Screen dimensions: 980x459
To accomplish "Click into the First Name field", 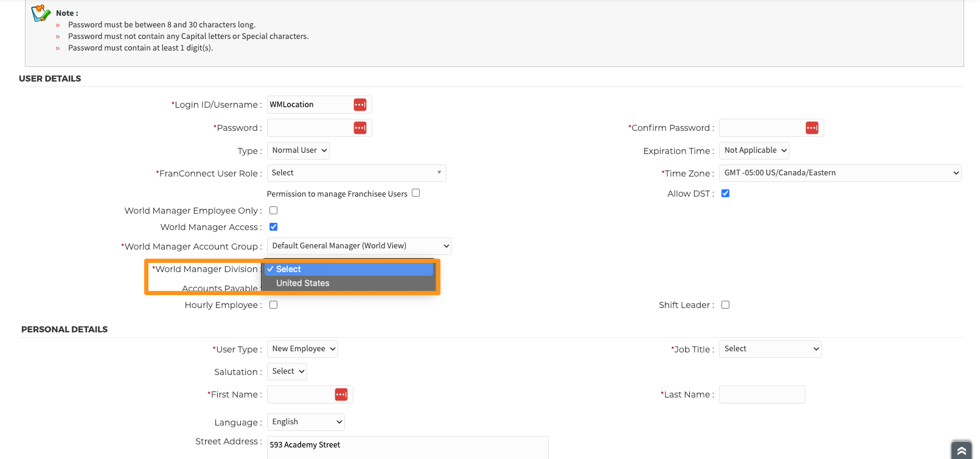I will click(x=310, y=394).
